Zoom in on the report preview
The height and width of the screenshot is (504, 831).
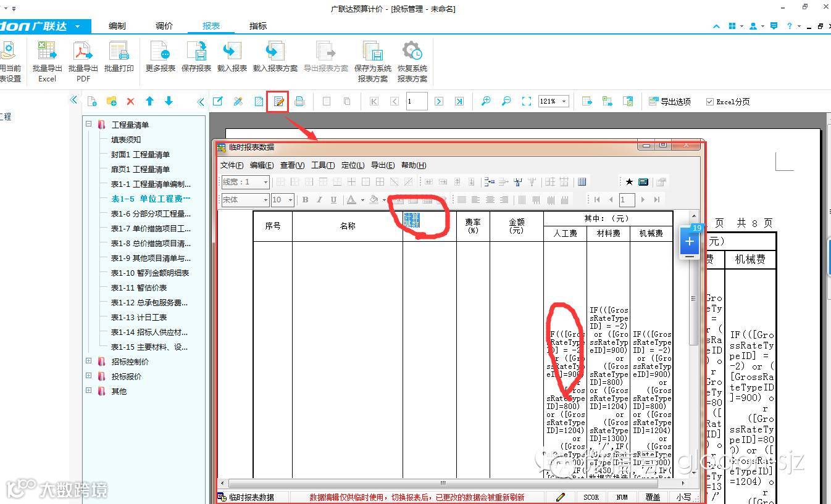pyautogui.click(x=486, y=102)
